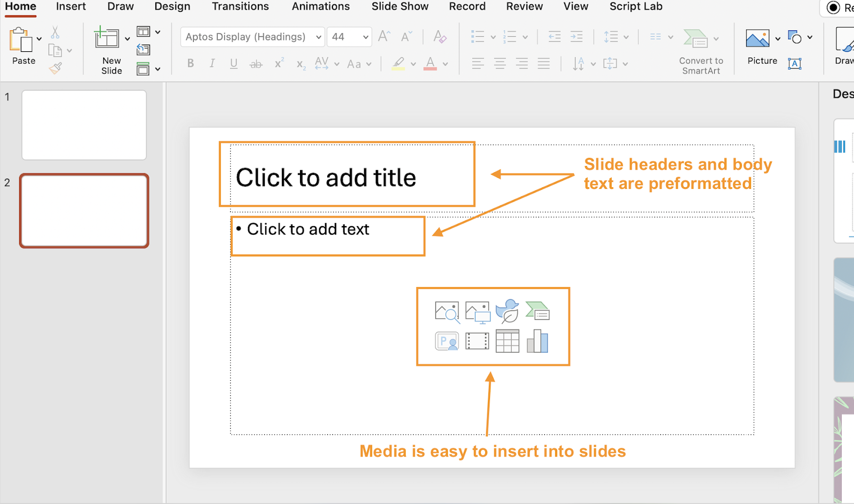The image size is (854, 504).
Task: Insert a chart using the placeholder icon
Action: point(537,341)
